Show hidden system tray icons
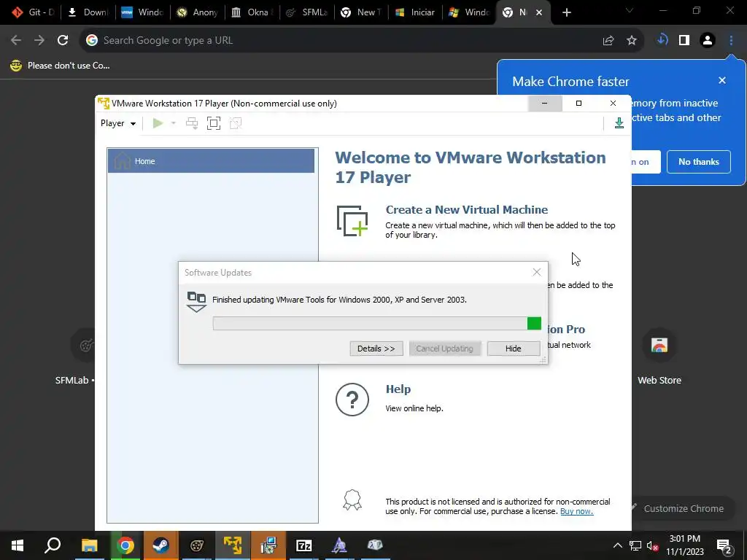 617,545
